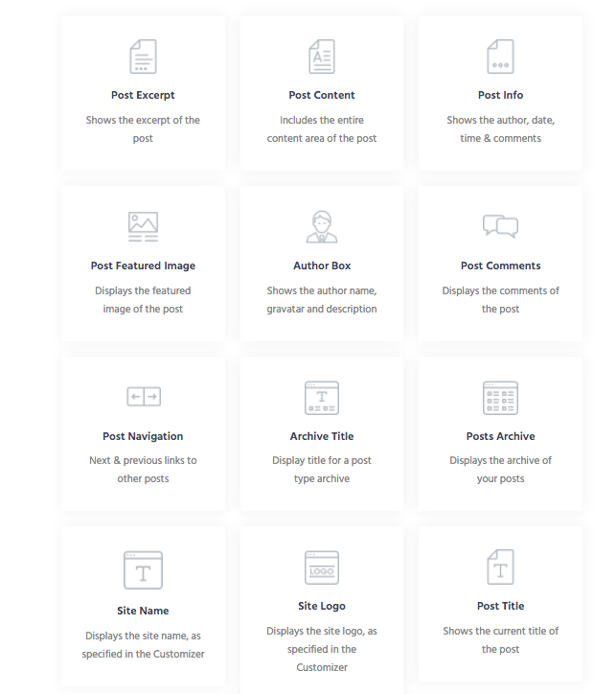This screenshot has height=694, width=616.
Task: Open the Post Excerpt heading
Action: 143,96
